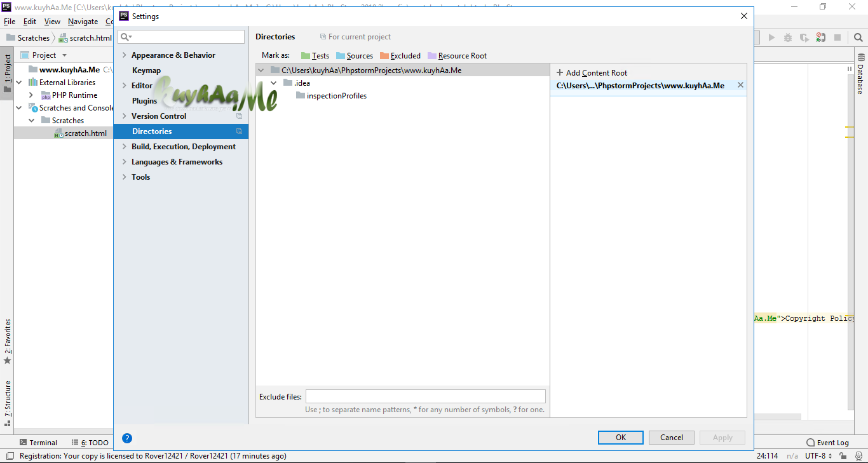The height and width of the screenshot is (463, 868).
Task: Click the Exclude files input field
Action: [x=426, y=396]
